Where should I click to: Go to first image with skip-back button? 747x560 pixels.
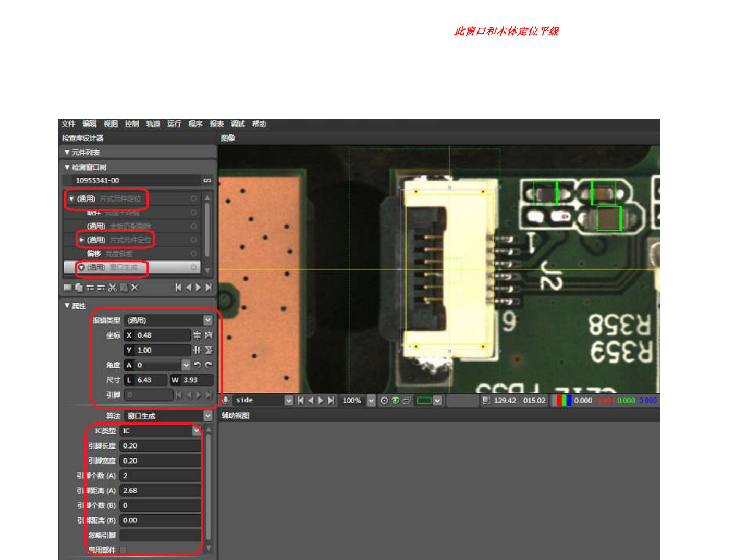click(x=300, y=401)
